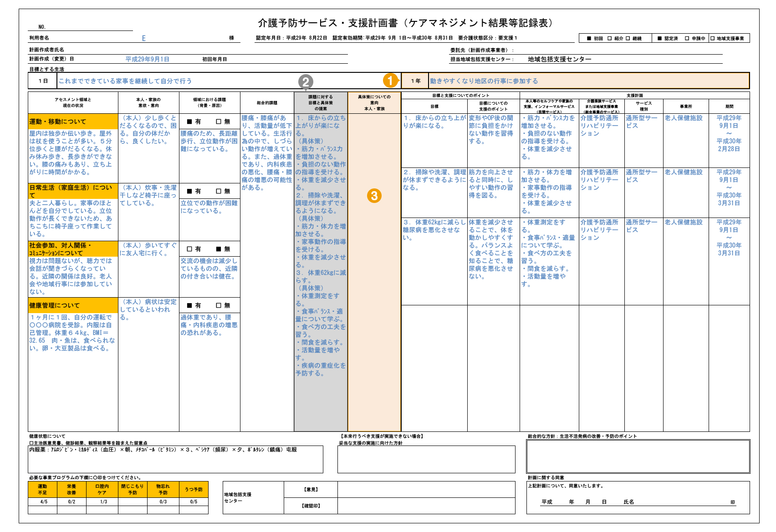Click the 期間 column header
776x532 pixels.
(729, 106)
